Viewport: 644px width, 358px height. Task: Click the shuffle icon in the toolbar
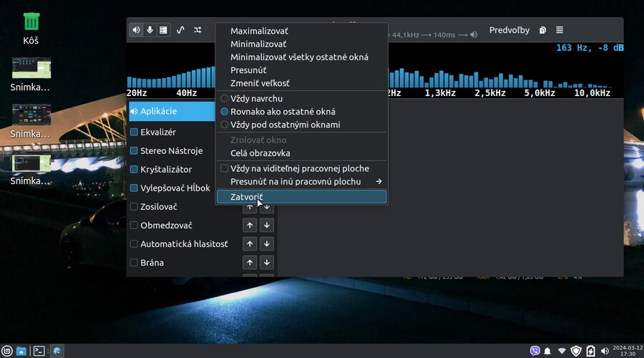pos(197,30)
